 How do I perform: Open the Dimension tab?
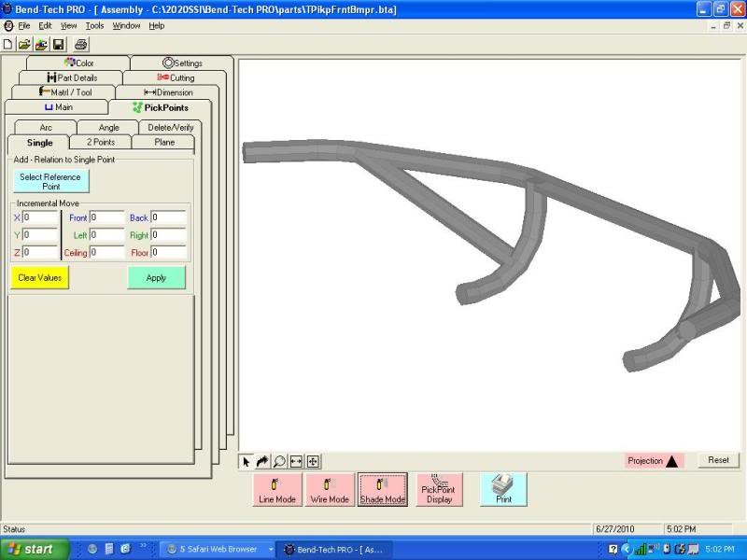coord(168,92)
